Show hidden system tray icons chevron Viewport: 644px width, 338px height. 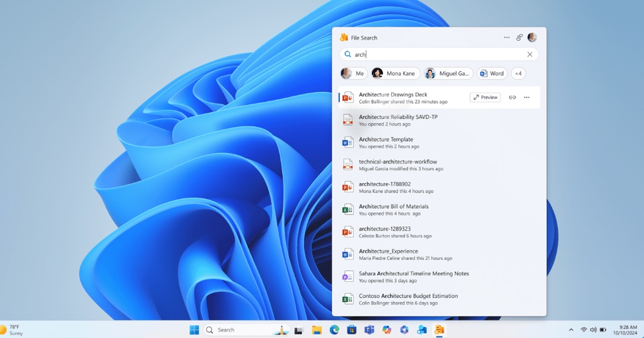571,329
